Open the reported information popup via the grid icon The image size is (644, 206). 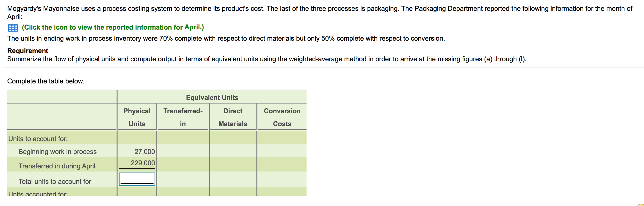13,27
